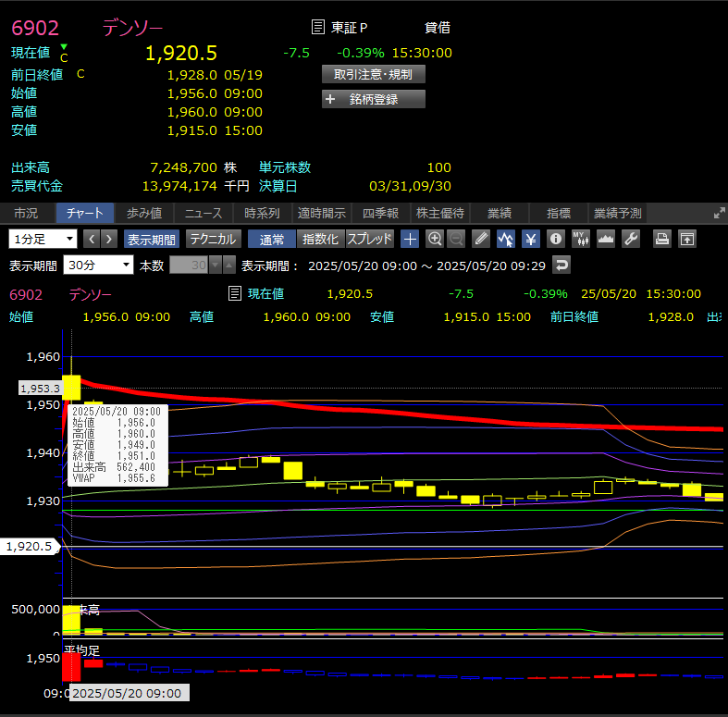Image resolution: width=728 pixels, height=717 pixels.
Task: Click the 貸借 label
Action: 438,28
